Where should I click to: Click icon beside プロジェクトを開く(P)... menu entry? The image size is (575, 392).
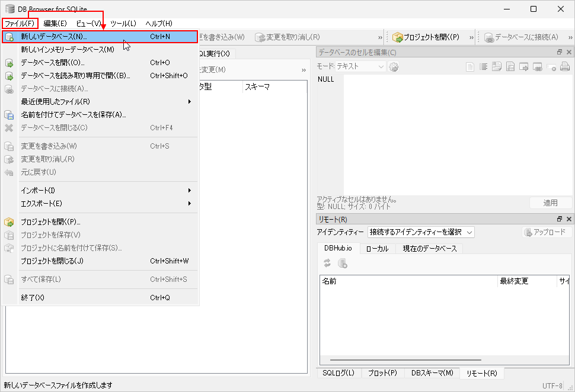(x=9, y=222)
